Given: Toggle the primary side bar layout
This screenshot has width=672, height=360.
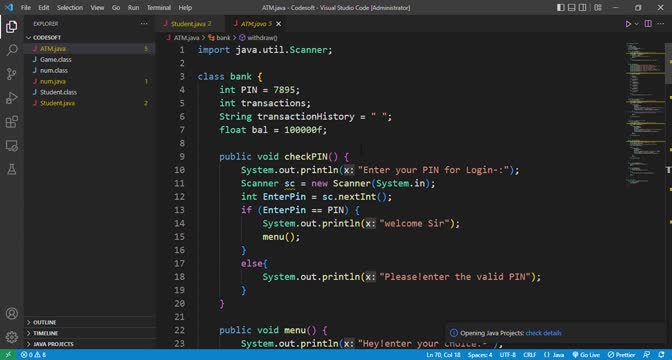Looking at the screenshot, I should (561, 8).
